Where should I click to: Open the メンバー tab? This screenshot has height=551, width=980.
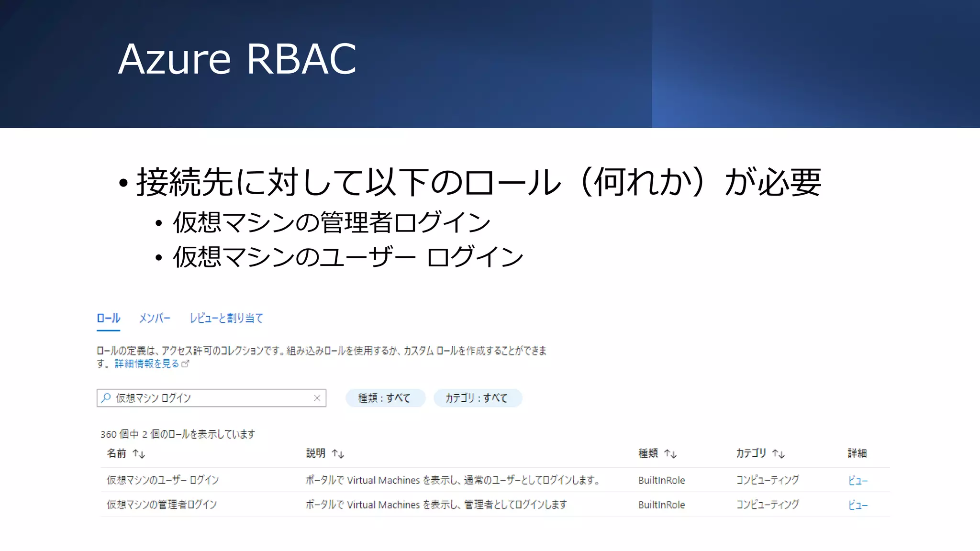coord(155,318)
